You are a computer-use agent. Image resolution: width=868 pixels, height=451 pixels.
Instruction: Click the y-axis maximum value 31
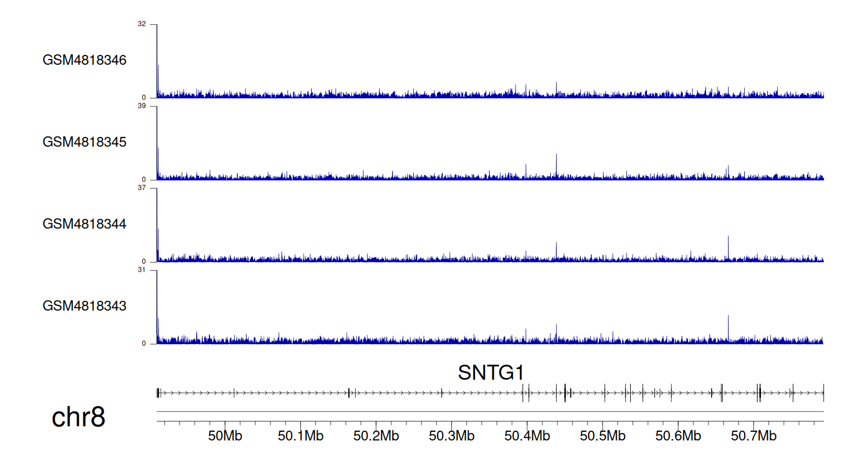(142, 270)
